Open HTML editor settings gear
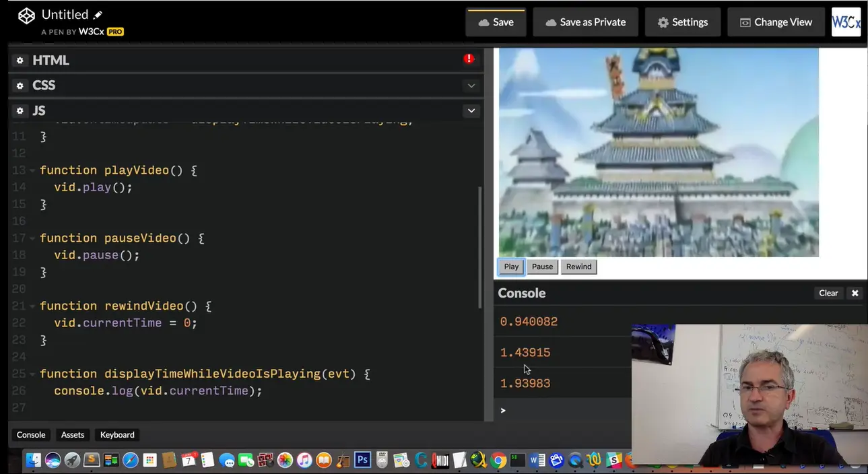 click(x=20, y=61)
